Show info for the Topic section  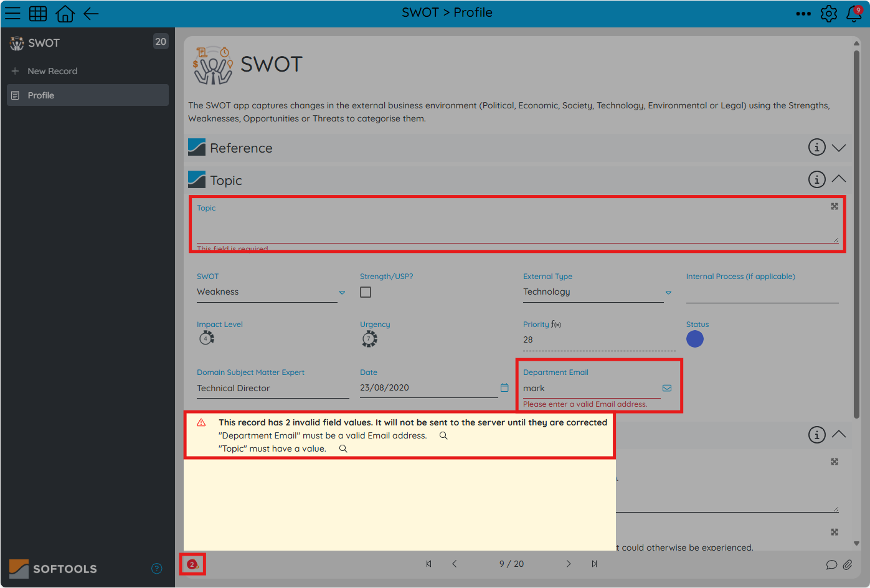(817, 179)
